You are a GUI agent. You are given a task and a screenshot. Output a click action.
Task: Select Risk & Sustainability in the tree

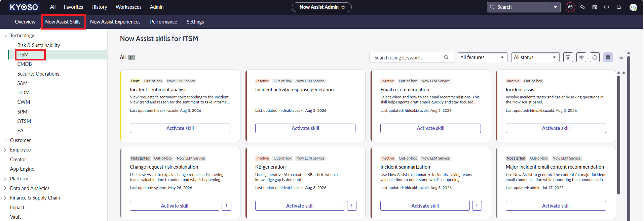39,45
